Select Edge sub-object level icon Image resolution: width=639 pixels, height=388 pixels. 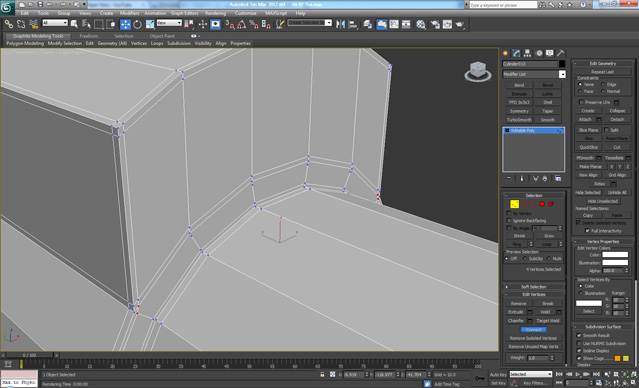click(x=524, y=204)
